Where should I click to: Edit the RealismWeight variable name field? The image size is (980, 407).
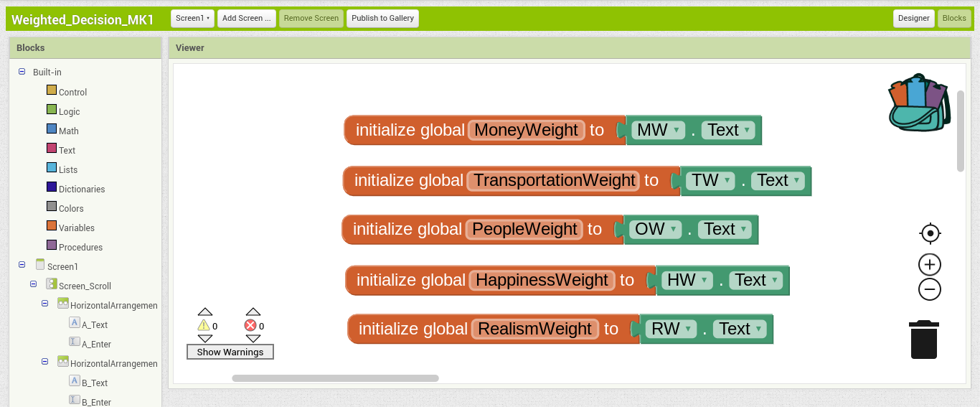pyautogui.click(x=535, y=329)
